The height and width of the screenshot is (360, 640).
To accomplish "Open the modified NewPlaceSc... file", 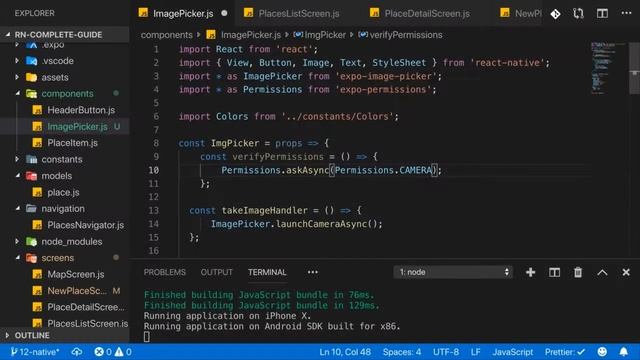I will click(x=77, y=291).
